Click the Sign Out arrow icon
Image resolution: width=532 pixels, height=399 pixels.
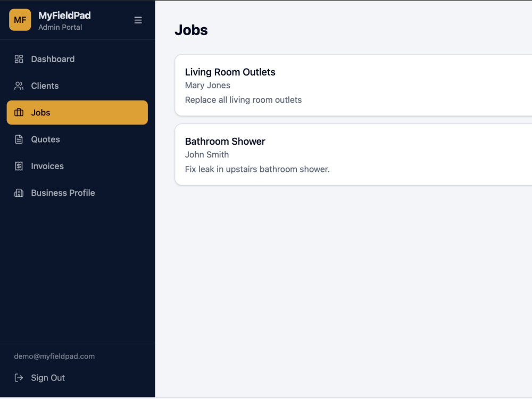point(19,378)
